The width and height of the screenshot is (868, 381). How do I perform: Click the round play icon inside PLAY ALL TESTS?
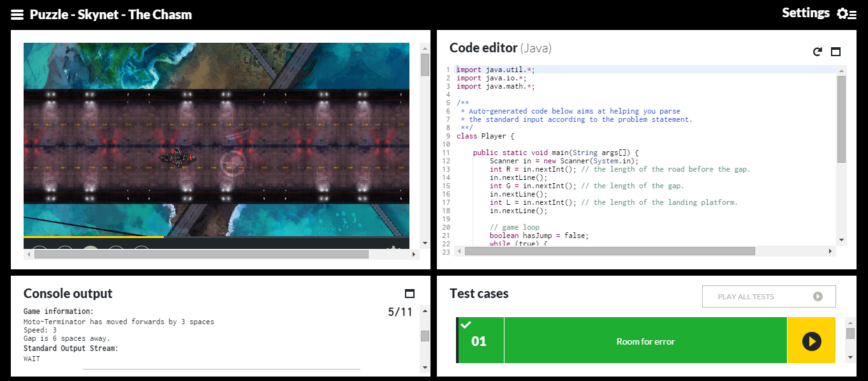[818, 296]
